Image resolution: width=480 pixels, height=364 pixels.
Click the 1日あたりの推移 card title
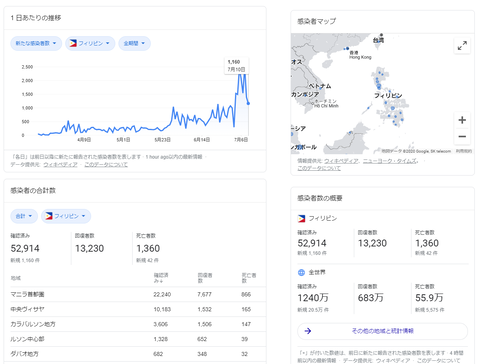tap(36, 18)
